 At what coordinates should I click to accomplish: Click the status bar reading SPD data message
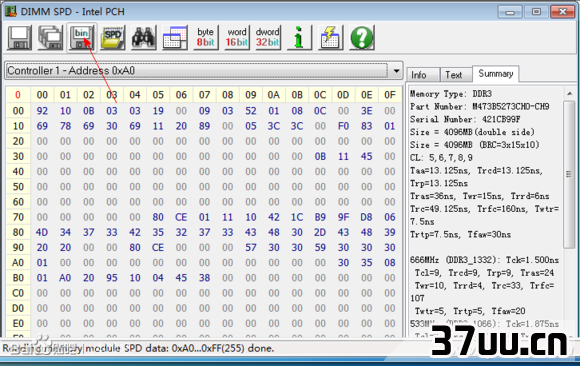click(x=139, y=348)
